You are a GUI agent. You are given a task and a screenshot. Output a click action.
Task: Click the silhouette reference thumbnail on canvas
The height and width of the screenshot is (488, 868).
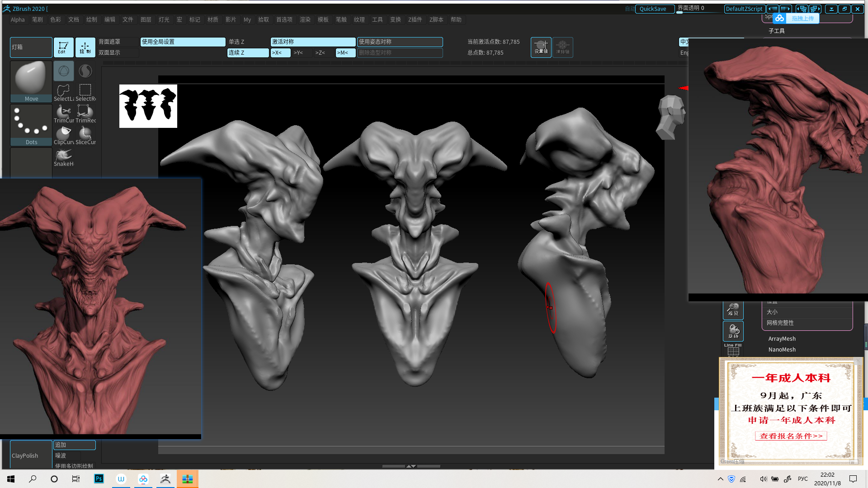tap(148, 106)
